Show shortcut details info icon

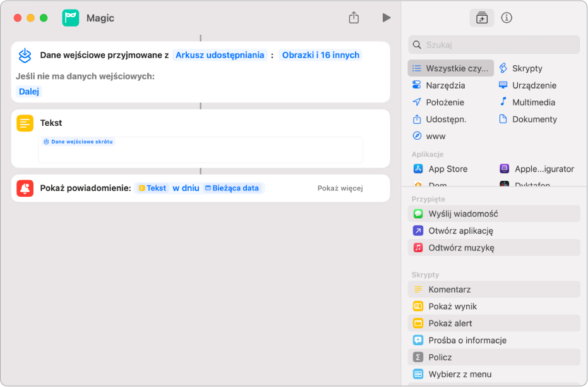(x=506, y=18)
